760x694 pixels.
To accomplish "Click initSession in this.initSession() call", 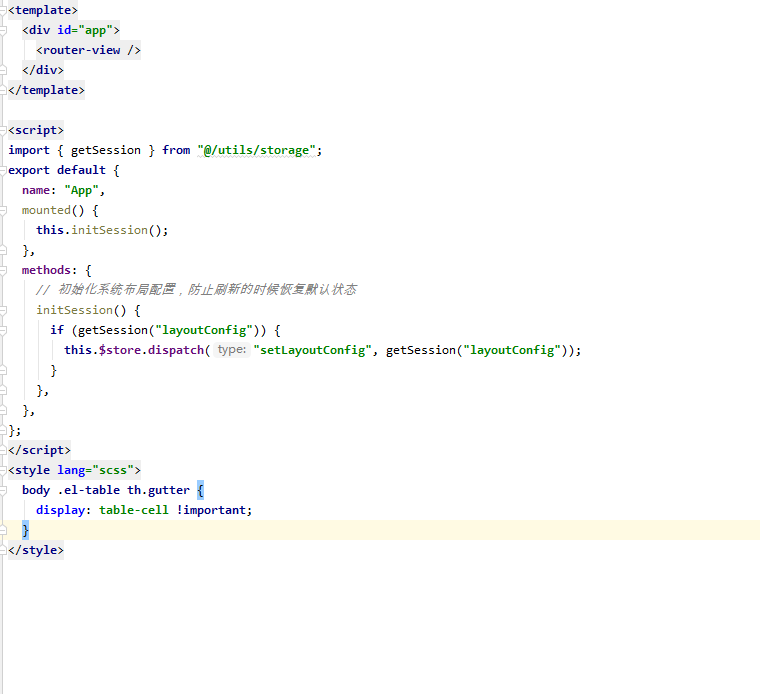I will [109, 230].
